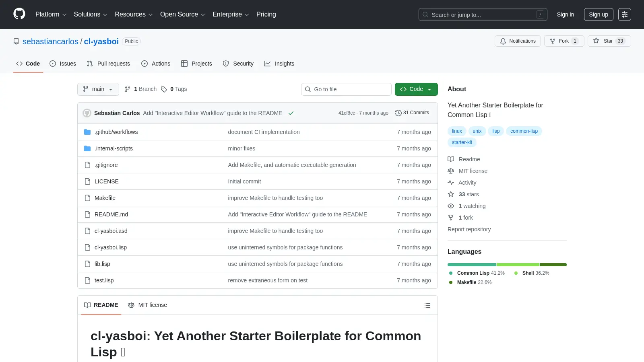Image resolution: width=644 pixels, height=362 pixels.
Task: Open the sebastiancarlos owner link
Action: [50, 41]
